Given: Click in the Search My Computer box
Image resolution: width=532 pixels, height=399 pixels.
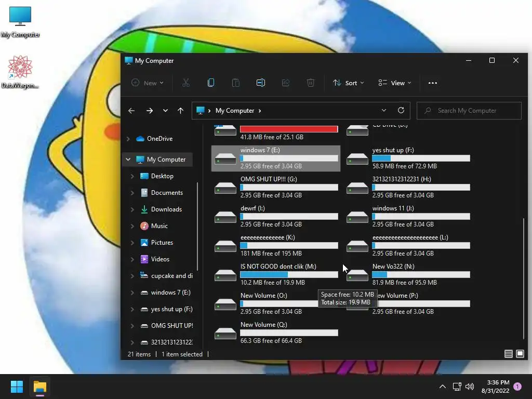Looking at the screenshot, I should tap(469, 111).
